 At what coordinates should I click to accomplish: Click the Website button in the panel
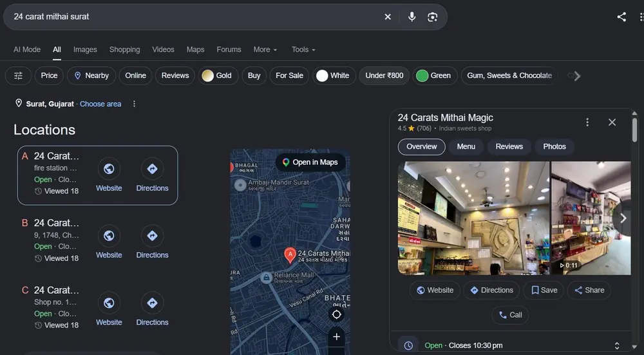(435, 290)
